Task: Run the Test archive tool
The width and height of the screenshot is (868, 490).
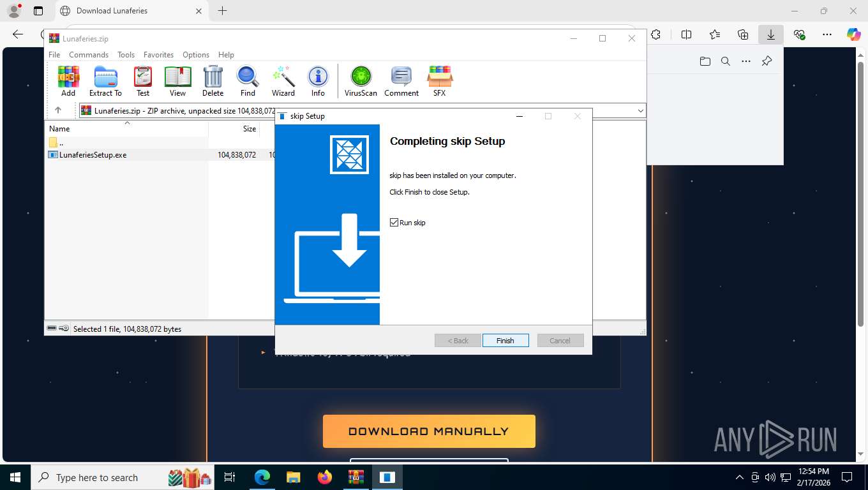Action: 143,81
